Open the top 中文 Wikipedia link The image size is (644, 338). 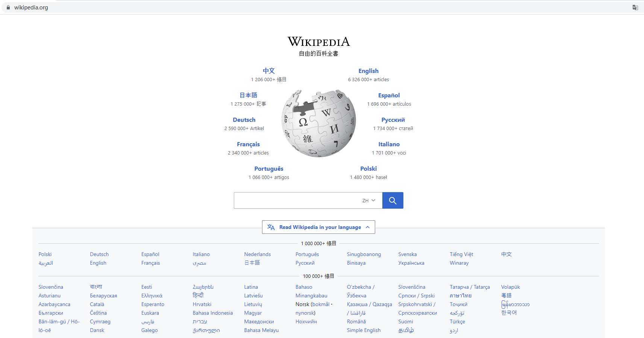pos(269,71)
